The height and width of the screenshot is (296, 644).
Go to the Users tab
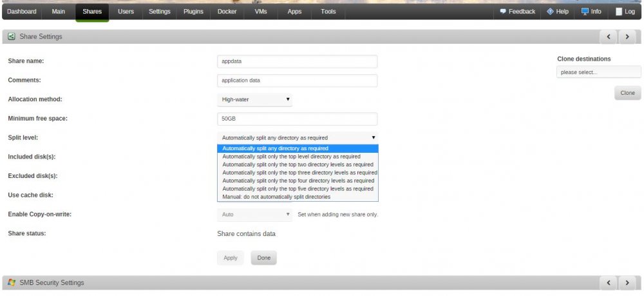point(126,12)
